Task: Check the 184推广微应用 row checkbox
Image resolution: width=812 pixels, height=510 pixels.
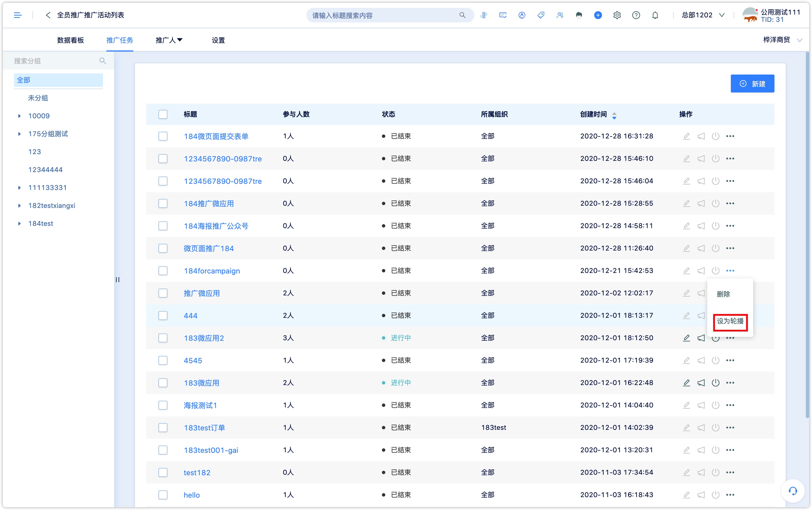Action: coord(163,203)
